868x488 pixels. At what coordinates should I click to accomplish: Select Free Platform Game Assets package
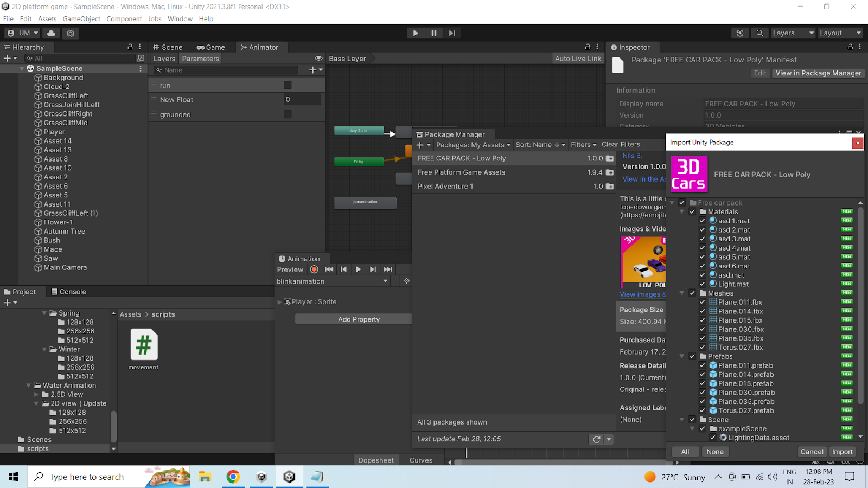point(514,172)
